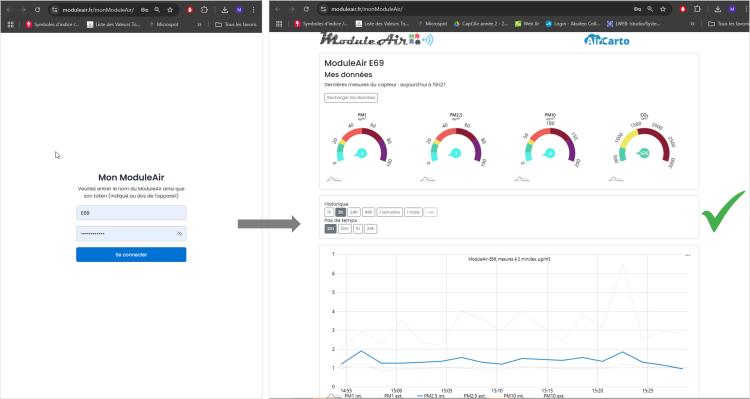Click 'Recharger les données' button
The width and height of the screenshot is (750, 399).
click(351, 98)
